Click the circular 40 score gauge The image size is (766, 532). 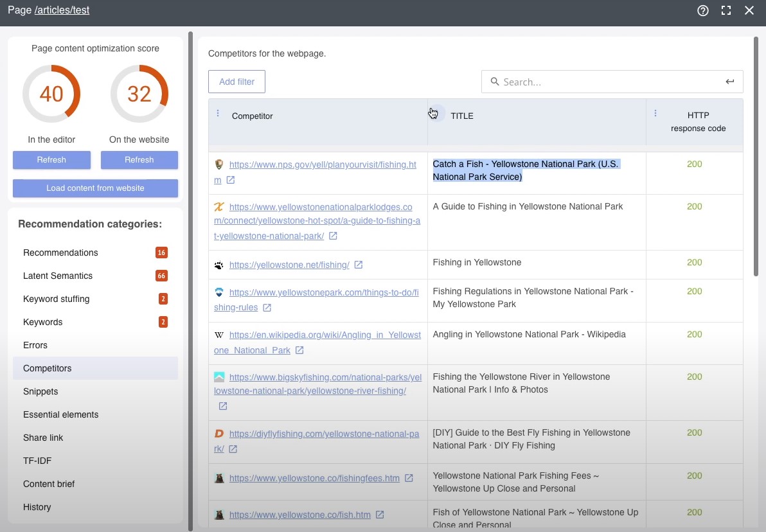point(51,94)
